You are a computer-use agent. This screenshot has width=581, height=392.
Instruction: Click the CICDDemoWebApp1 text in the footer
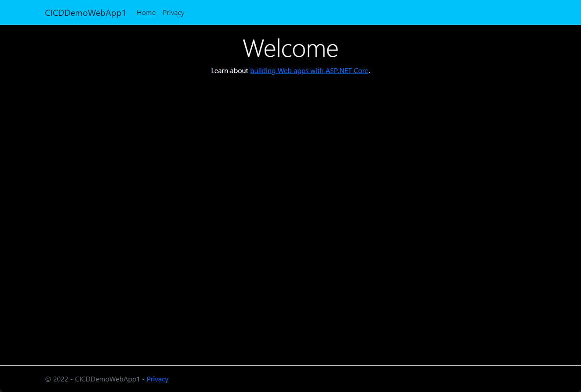[107, 379]
